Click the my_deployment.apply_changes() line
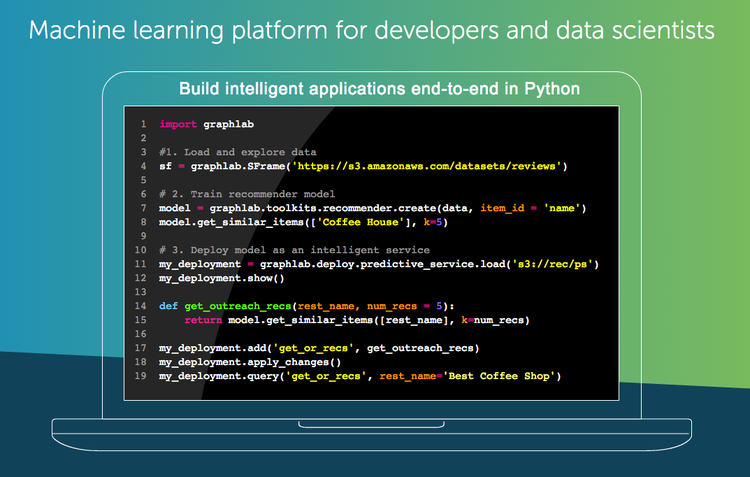Viewport: 750px width, 477px height. [x=250, y=361]
